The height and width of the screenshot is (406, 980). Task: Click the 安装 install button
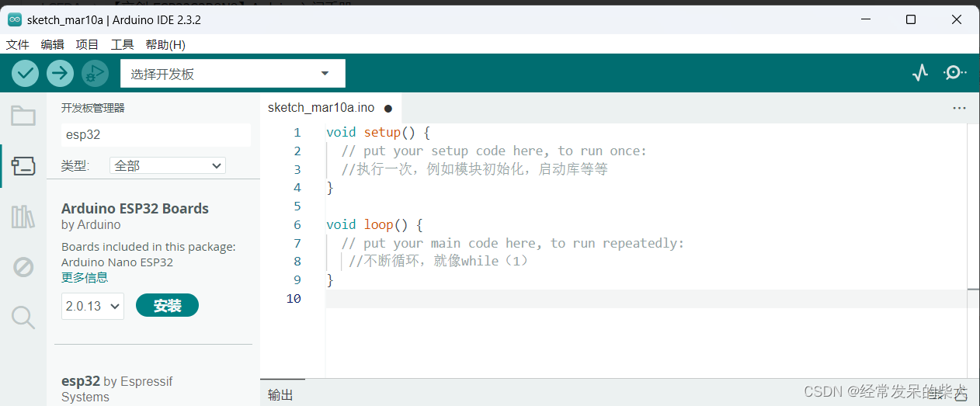tap(167, 306)
